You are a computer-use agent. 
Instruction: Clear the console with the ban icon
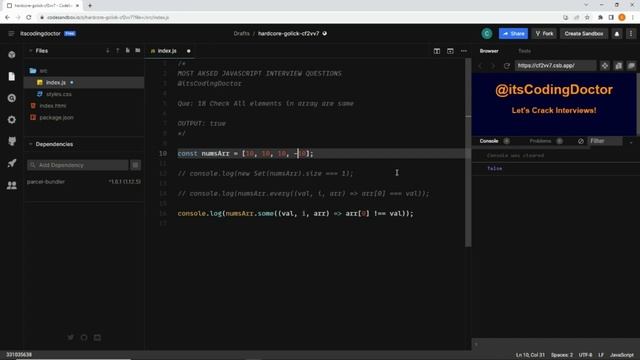click(x=581, y=141)
